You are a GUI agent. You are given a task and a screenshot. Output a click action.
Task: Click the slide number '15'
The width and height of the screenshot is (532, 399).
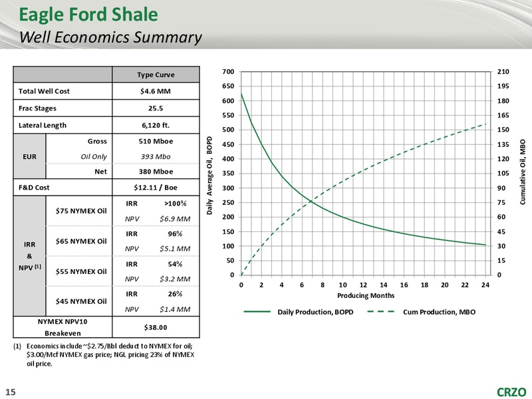click(x=11, y=392)
